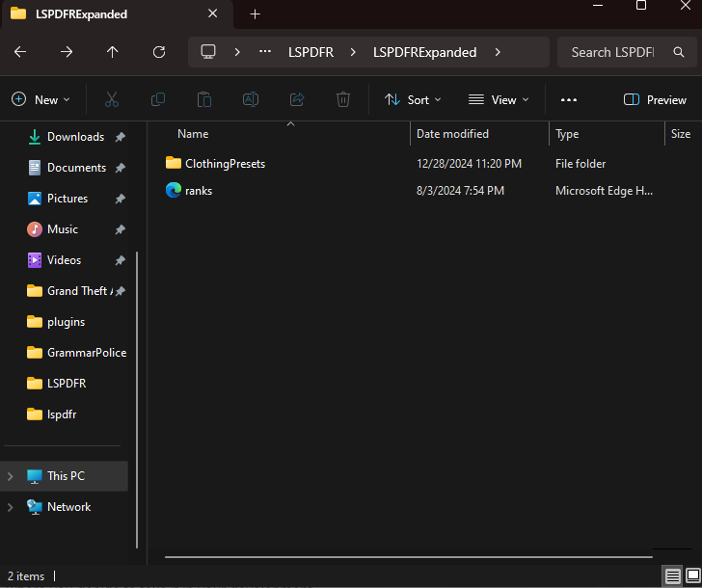Switch to Details view icon

672,575
